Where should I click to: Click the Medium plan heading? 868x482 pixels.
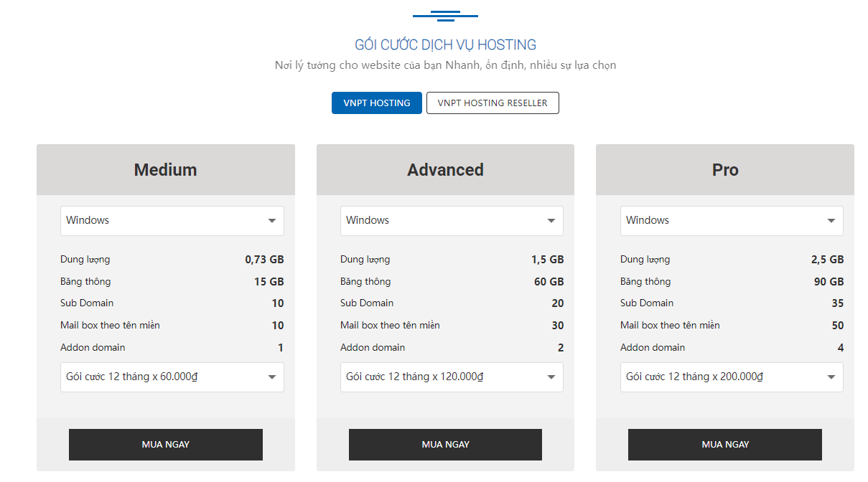click(x=165, y=170)
